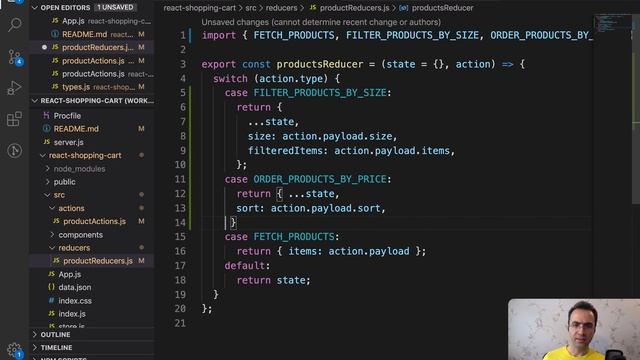This screenshot has width=640, height=360.
Task: Click reducers breadcrumb segment
Action: (281, 8)
